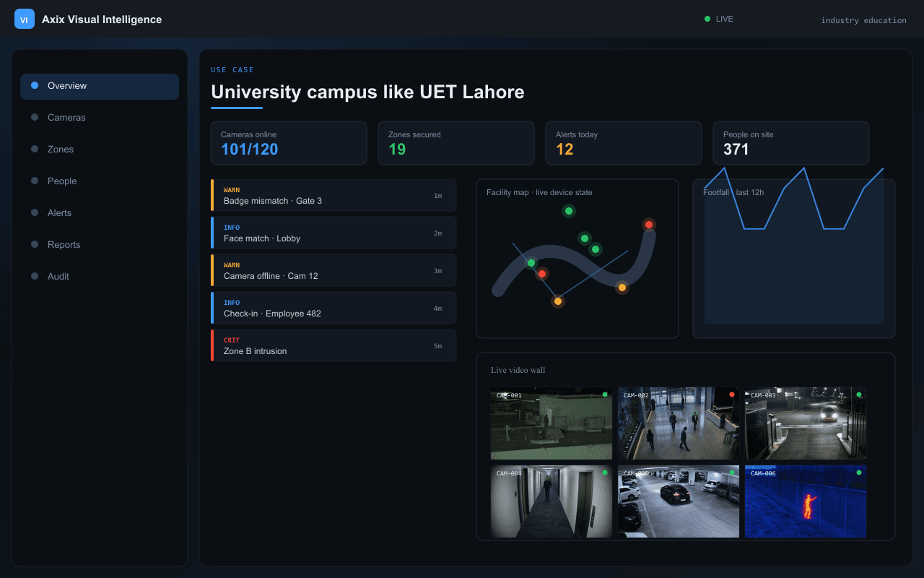
Task: Click the '5m' timestamp on Zone B intrusion
Action: click(x=437, y=346)
